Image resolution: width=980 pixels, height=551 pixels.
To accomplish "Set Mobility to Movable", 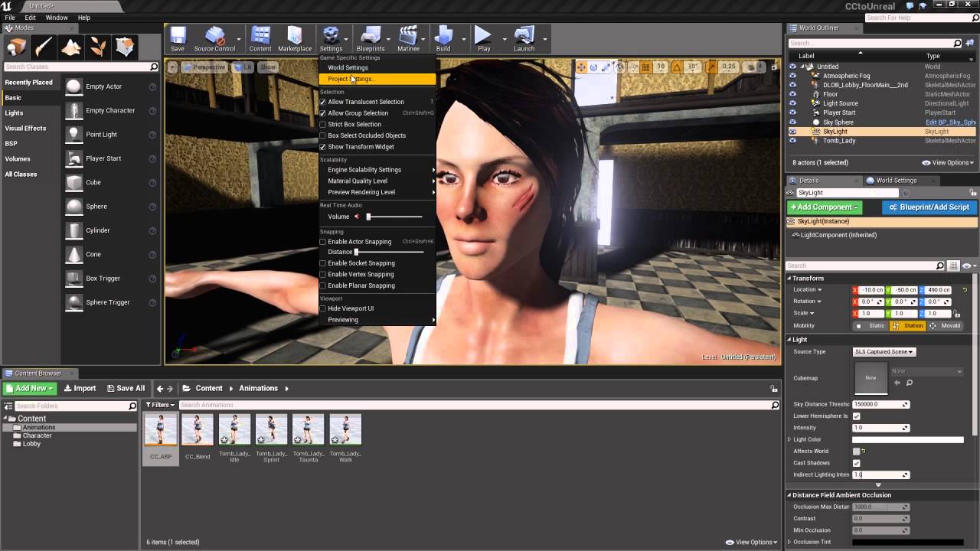I will click(x=946, y=325).
